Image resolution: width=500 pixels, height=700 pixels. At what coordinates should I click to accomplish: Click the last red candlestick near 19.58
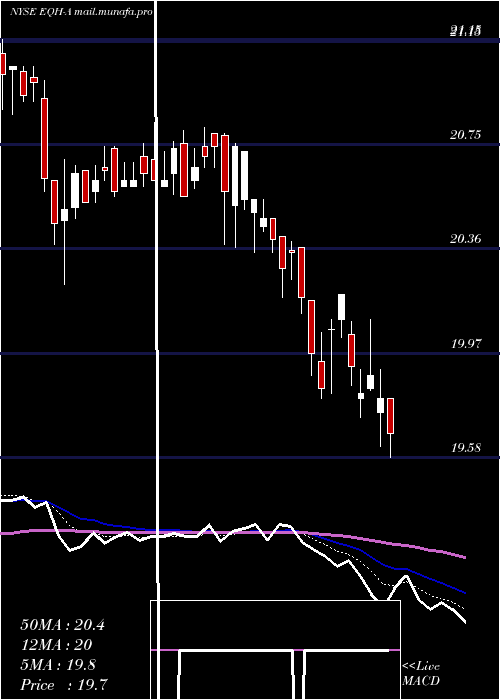[x=391, y=416]
